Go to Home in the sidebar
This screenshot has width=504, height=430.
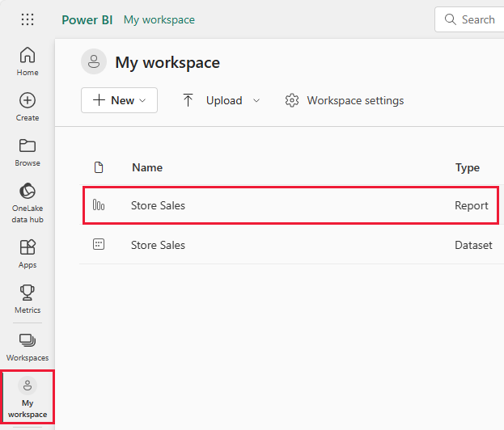[28, 61]
